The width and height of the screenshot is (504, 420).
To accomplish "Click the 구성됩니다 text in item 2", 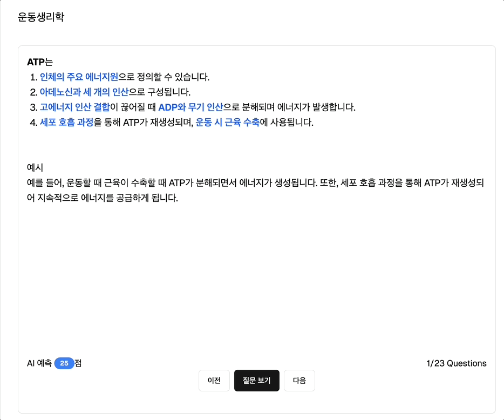I will (169, 92).
